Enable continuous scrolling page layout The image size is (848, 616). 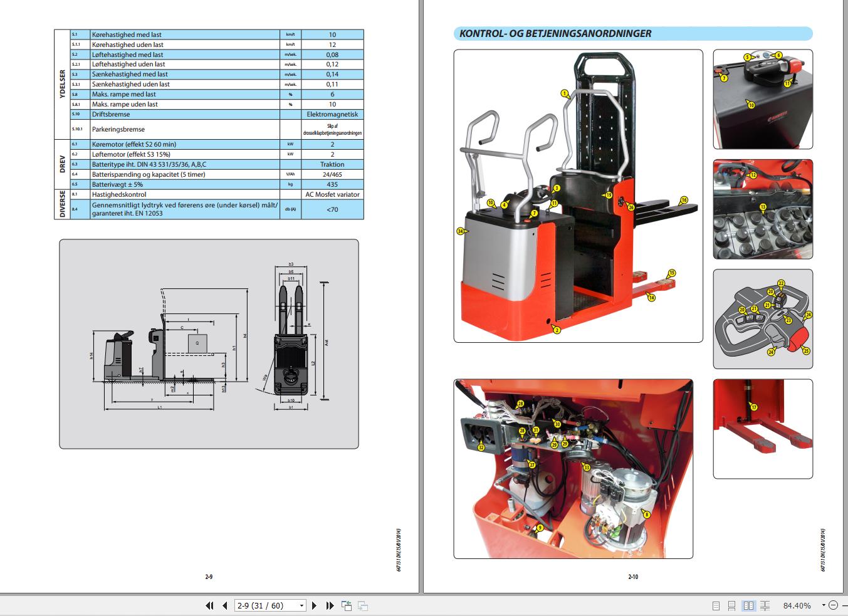point(731,605)
